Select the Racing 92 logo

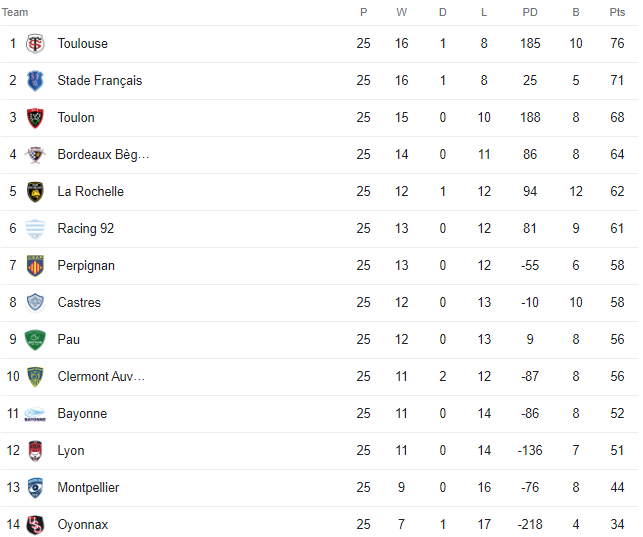click(35, 229)
